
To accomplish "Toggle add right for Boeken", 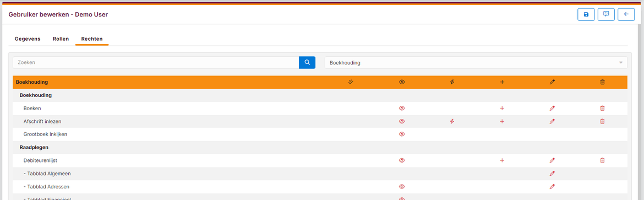I will (502, 108).
